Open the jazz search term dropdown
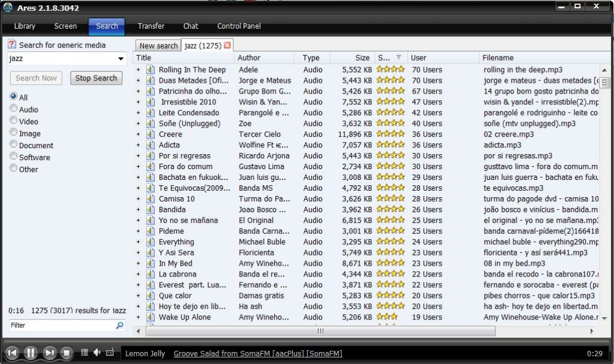Image resolution: width=614 pixels, height=364 pixels. [x=121, y=59]
